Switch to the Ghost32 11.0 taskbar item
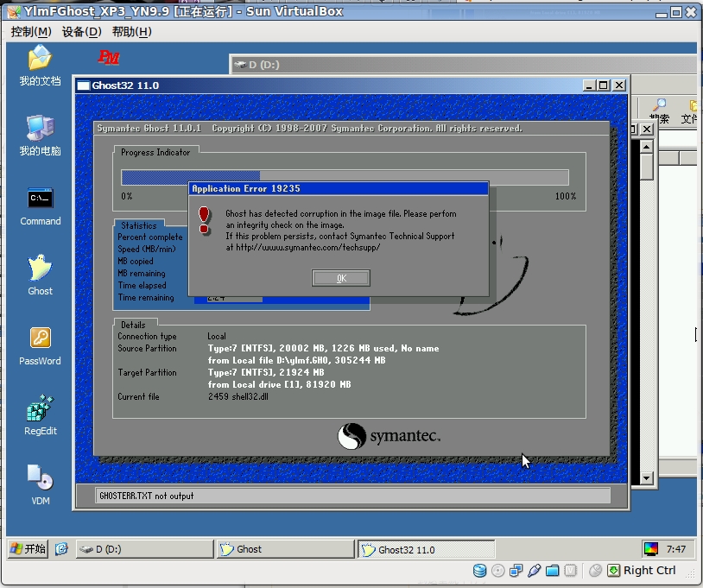Screen dimensions: 703x588 click(427, 549)
